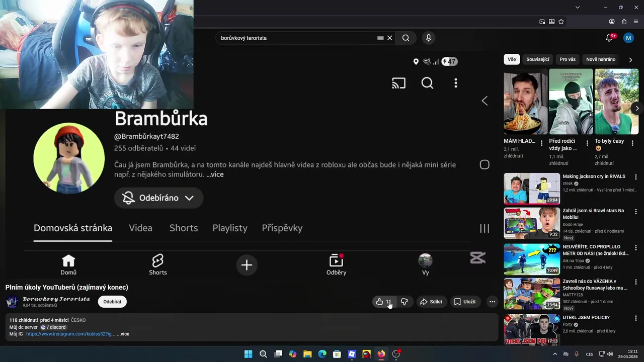Open the 'To byly časy' short thumbnail
Viewport: 644px width, 362px height.
click(616, 102)
